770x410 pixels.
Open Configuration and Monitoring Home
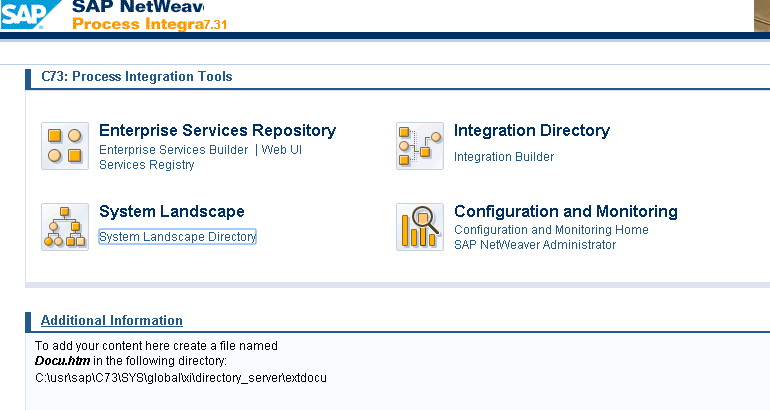point(551,230)
